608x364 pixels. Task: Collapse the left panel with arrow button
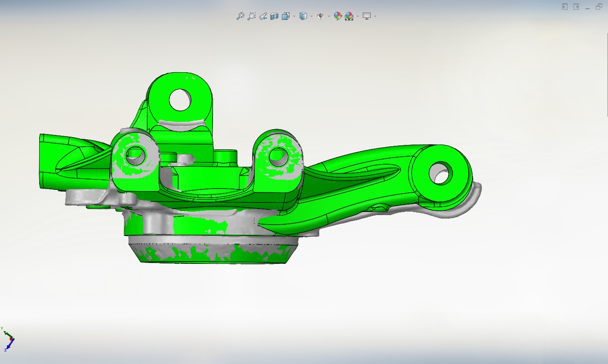(x=565, y=7)
